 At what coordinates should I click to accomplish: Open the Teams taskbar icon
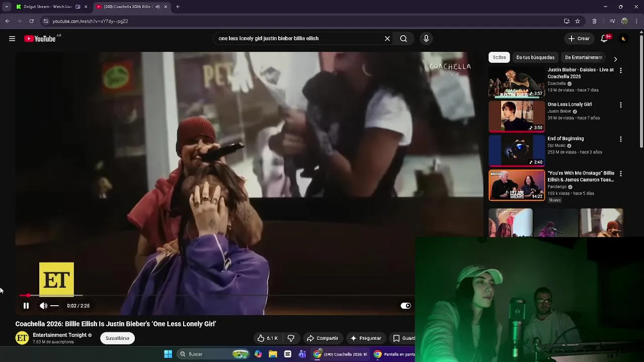(x=302, y=354)
